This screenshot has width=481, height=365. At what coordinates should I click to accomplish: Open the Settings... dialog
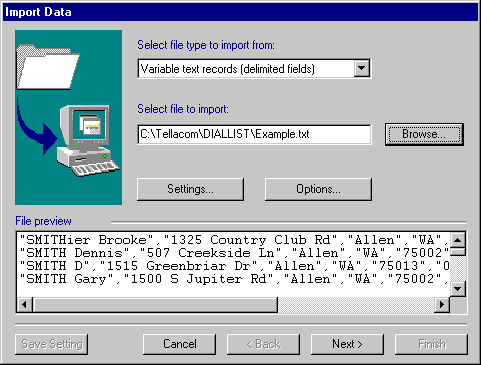coord(190,189)
